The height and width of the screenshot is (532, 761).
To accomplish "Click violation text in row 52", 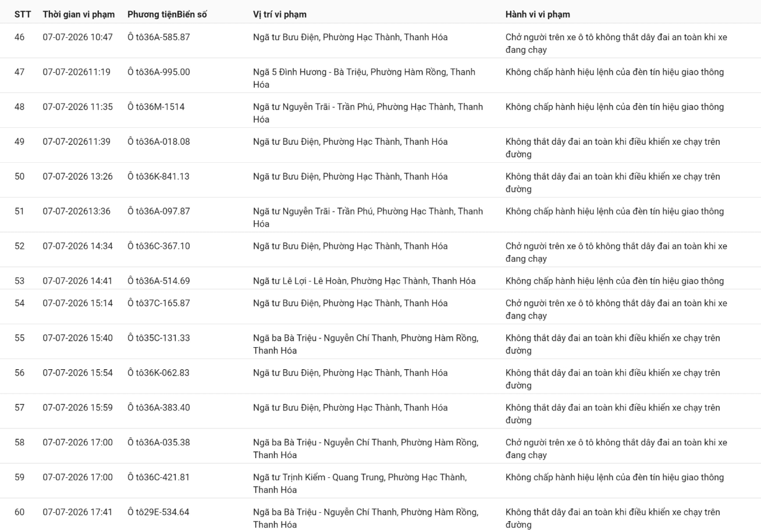I will pyautogui.click(x=616, y=252).
